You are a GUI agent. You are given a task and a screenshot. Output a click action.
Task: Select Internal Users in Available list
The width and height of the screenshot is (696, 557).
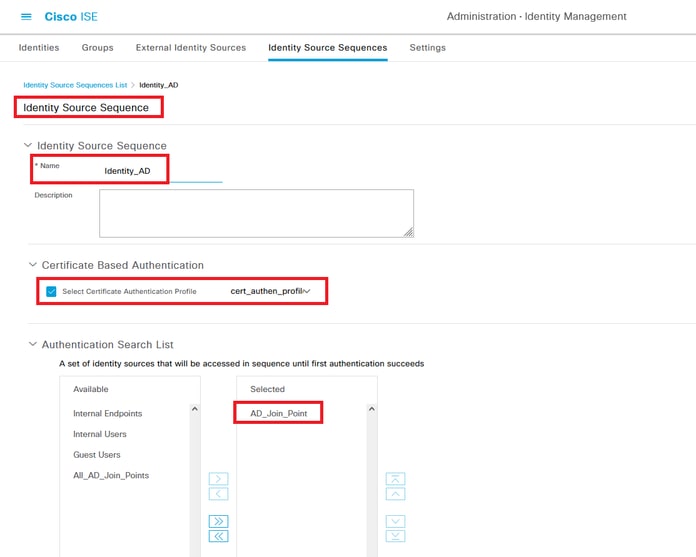[x=100, y=434]
